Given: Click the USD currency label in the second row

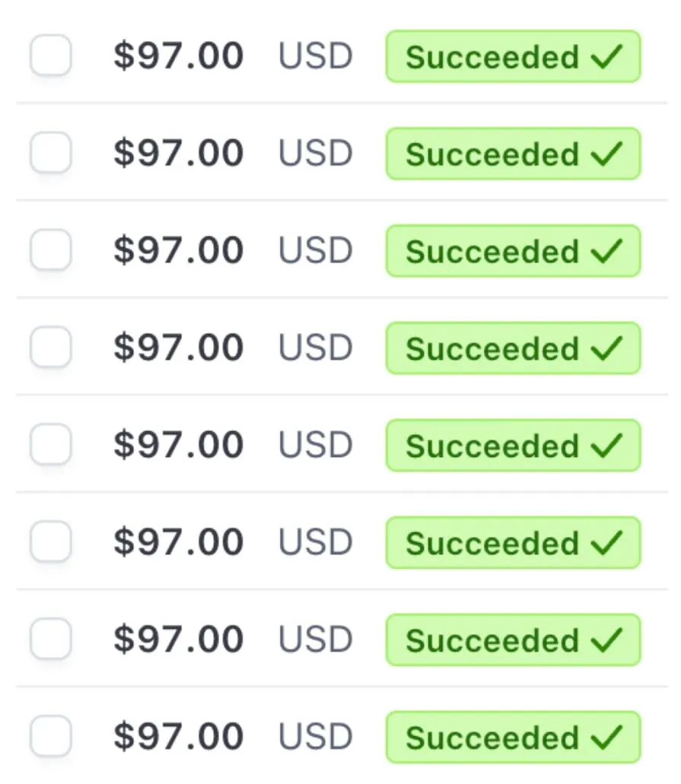Looking at the screenshot, I should (315, 154).
